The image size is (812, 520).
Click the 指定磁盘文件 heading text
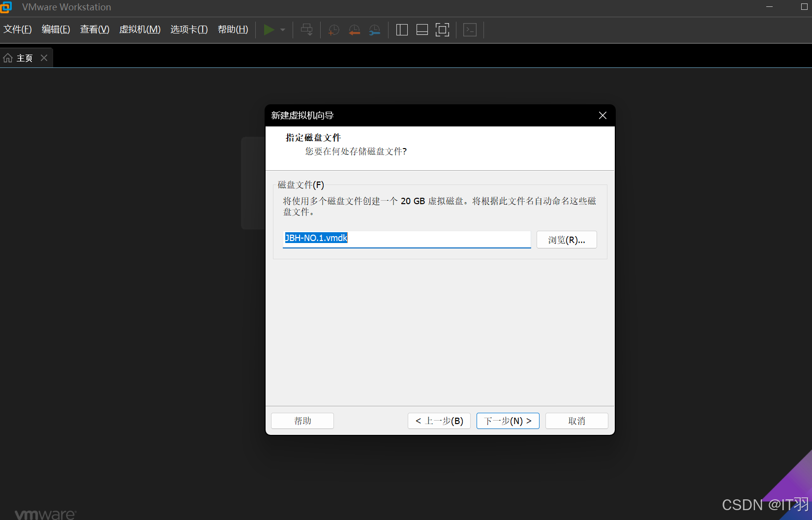[313, 138]
